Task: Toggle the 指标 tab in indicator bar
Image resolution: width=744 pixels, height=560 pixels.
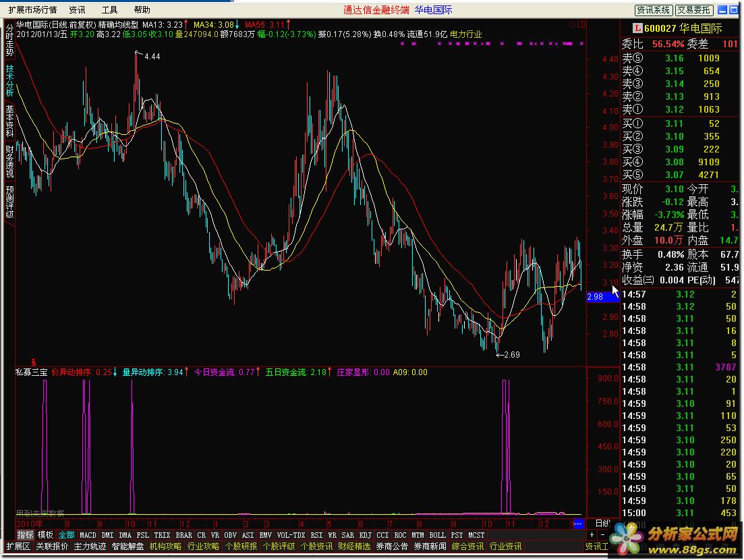Action: click(x=25, y=535)
